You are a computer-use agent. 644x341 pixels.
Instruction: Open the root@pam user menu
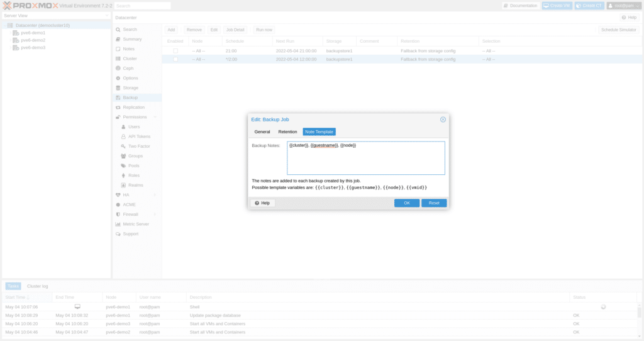coord(624,6)
